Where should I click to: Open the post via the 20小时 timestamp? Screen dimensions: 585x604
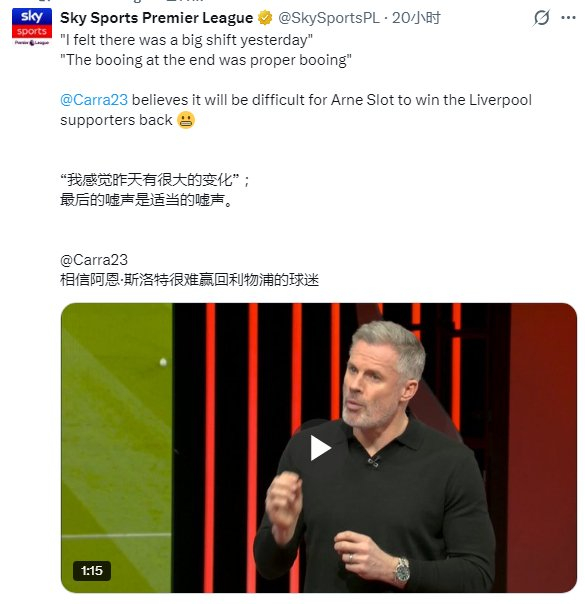pyautogui.click(x=416, y=18)
